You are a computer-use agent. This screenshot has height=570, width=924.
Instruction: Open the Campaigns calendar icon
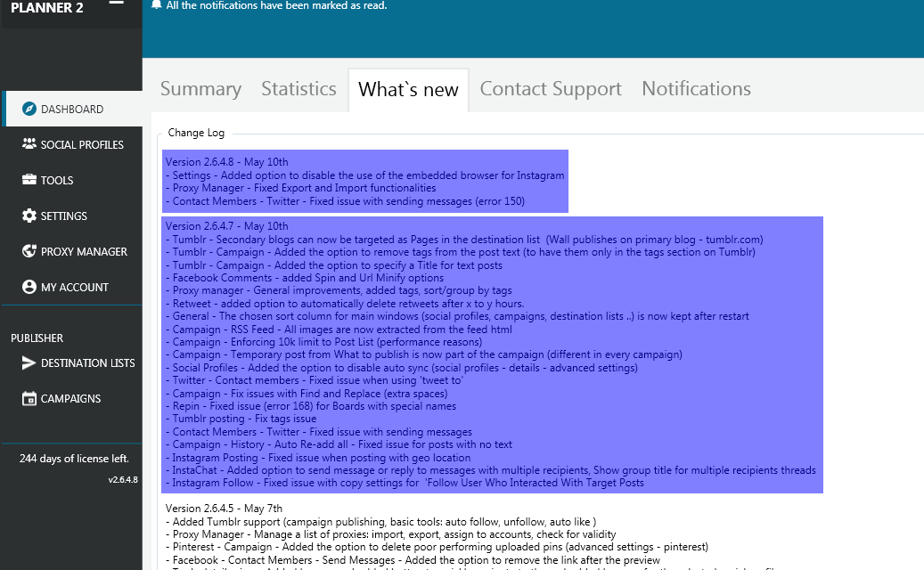coord(29,398)
